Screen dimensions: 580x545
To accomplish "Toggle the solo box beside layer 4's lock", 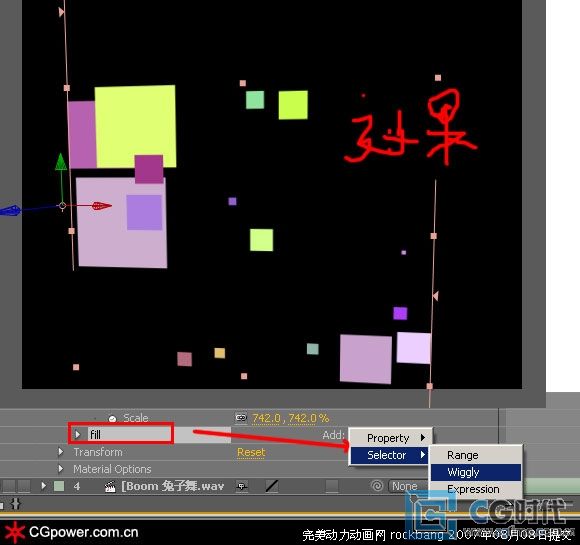I will [x=9, y=486].
